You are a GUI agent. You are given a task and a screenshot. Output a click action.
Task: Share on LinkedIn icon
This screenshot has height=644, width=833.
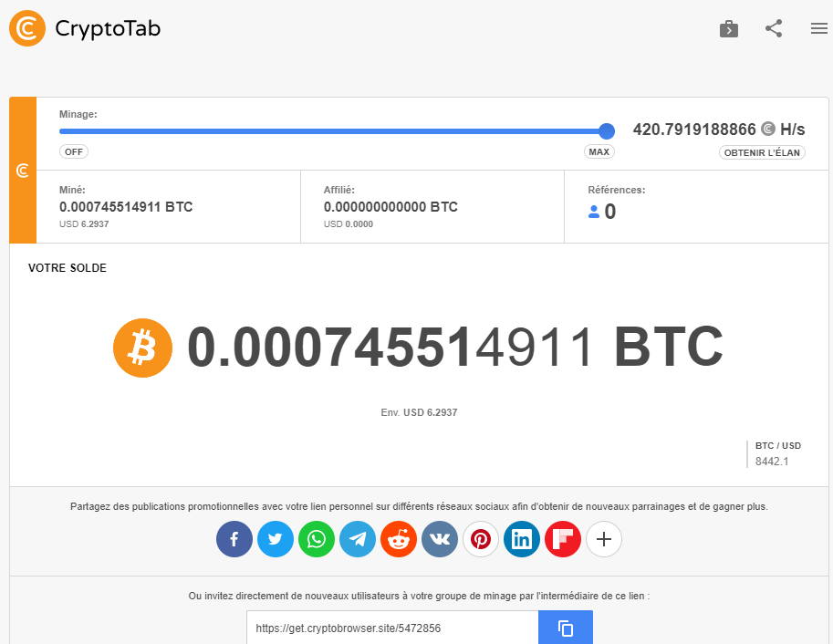(x=522, y=539)
